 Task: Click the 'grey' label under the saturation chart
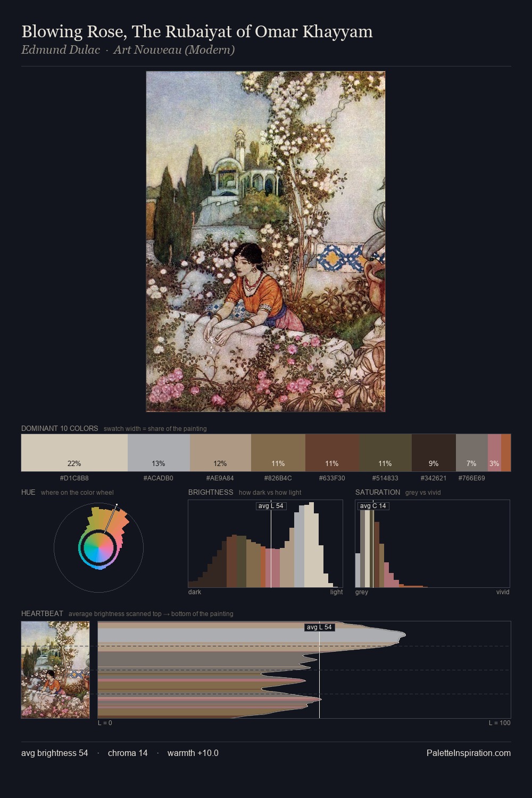coord(362,592)
